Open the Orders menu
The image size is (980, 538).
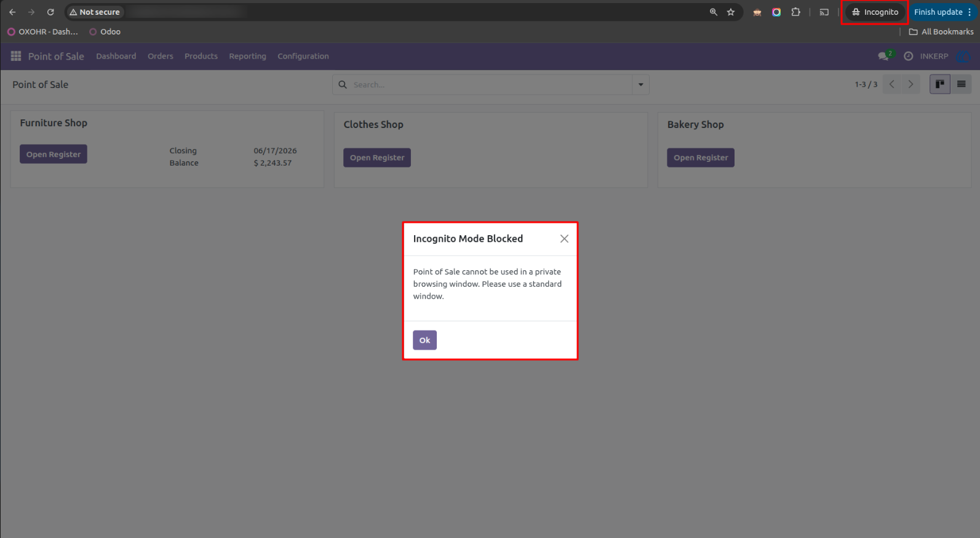(161, 56)
